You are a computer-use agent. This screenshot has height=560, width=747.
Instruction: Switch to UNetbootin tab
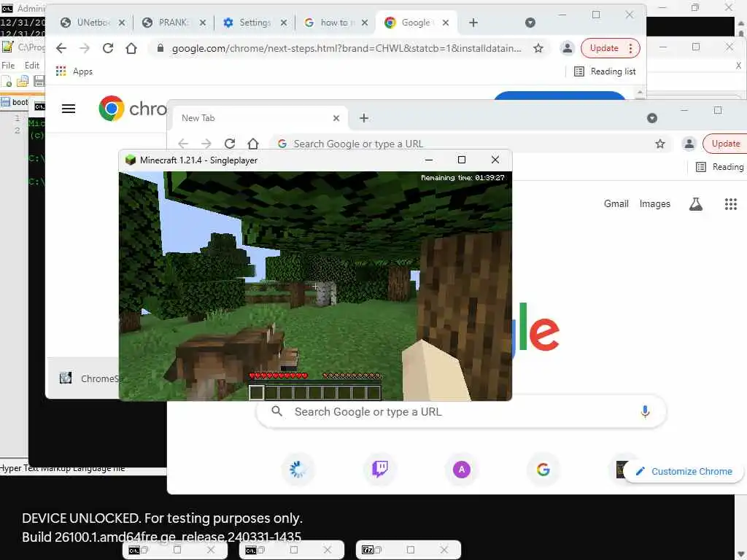point(93,23)
